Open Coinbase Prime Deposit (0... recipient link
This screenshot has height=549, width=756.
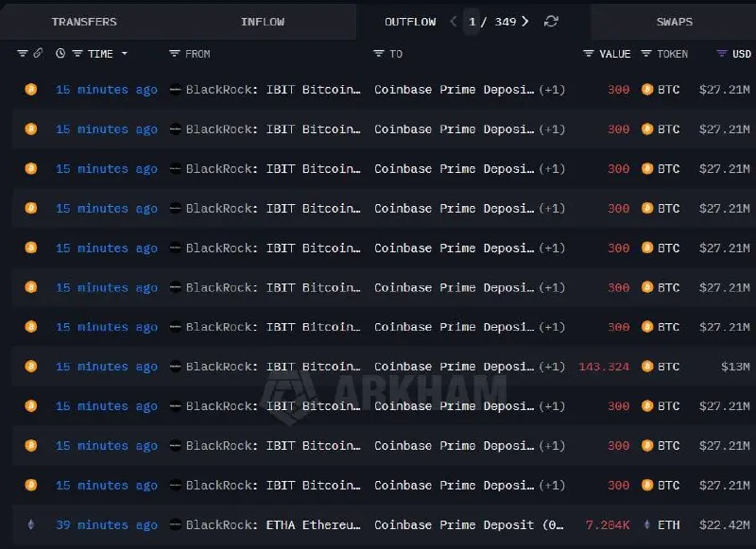[469, 524]
